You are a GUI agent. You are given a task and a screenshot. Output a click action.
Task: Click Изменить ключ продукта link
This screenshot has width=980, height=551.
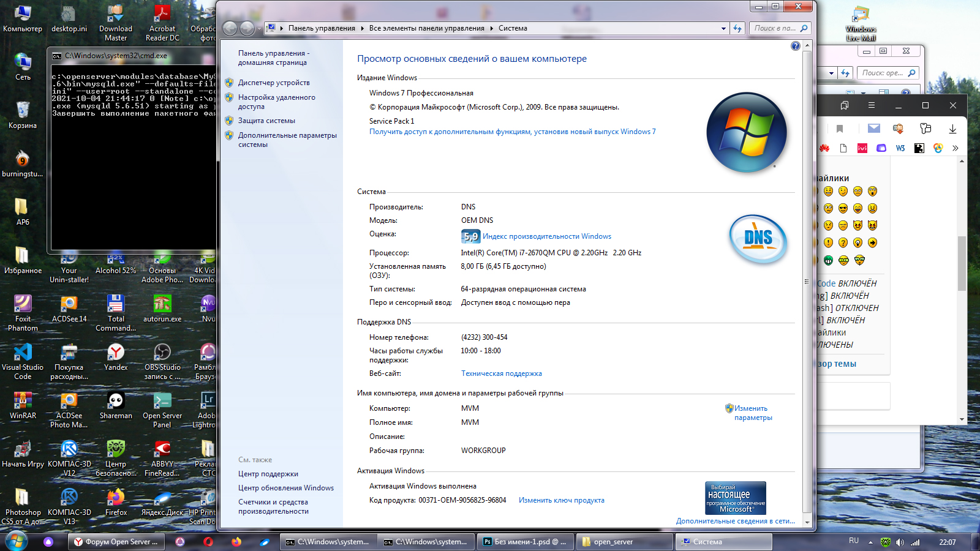click(561, 500)
